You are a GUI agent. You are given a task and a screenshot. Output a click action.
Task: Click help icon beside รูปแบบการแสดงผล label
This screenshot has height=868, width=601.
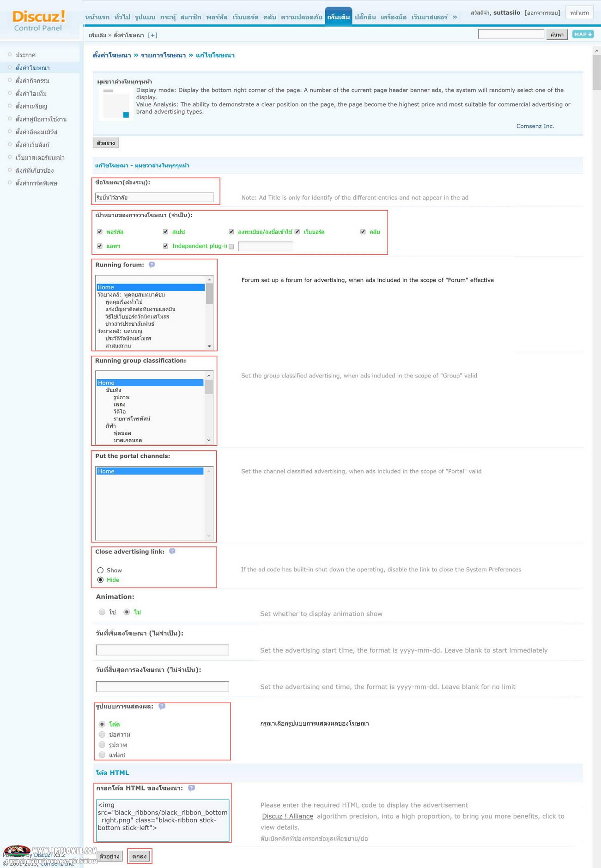tap(162, 706)
